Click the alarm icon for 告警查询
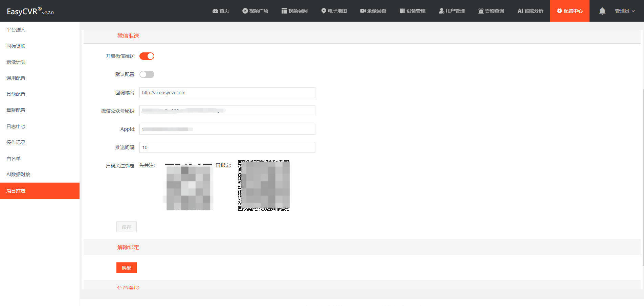Viewport: 644px width, 306px height. (x=481, y=11)
